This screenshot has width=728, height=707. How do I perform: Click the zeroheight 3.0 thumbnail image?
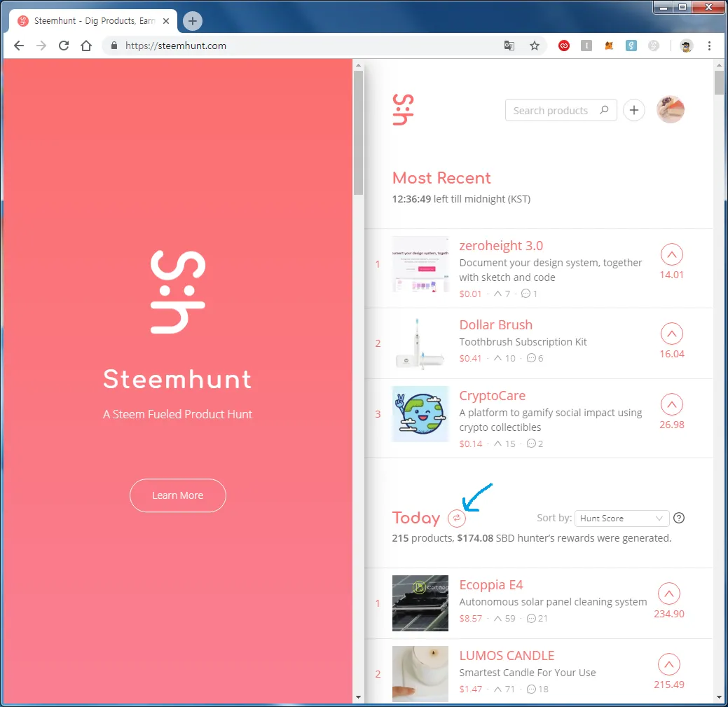(420, 264)
